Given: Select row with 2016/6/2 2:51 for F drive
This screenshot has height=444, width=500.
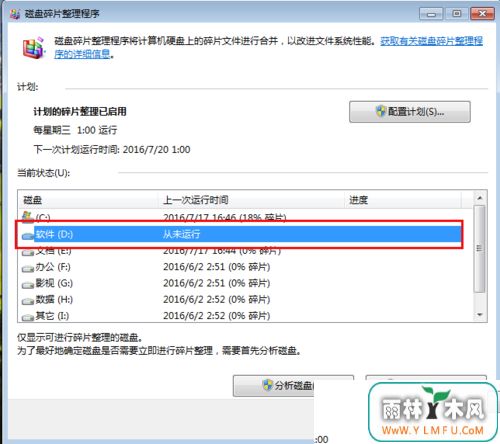Looking at the screenshot, I should 240,267.
